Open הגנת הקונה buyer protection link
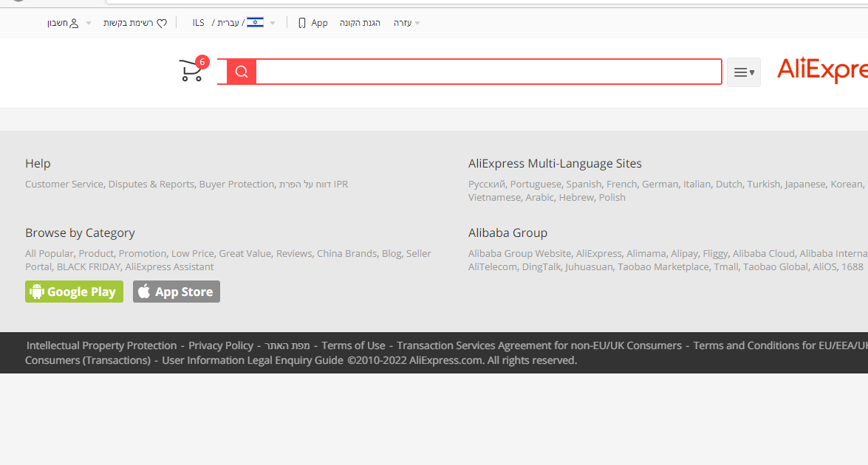 360,23
